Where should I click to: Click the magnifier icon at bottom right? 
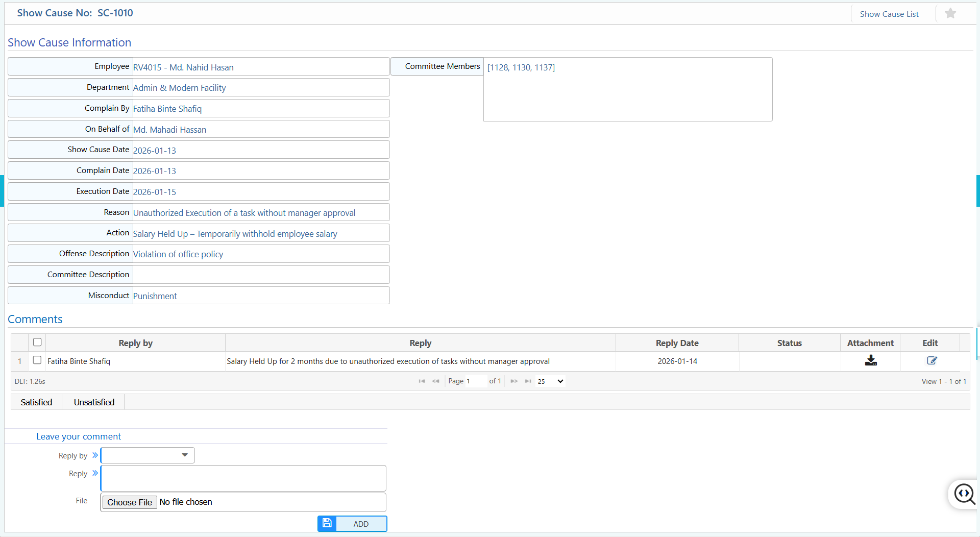[964, 494]
